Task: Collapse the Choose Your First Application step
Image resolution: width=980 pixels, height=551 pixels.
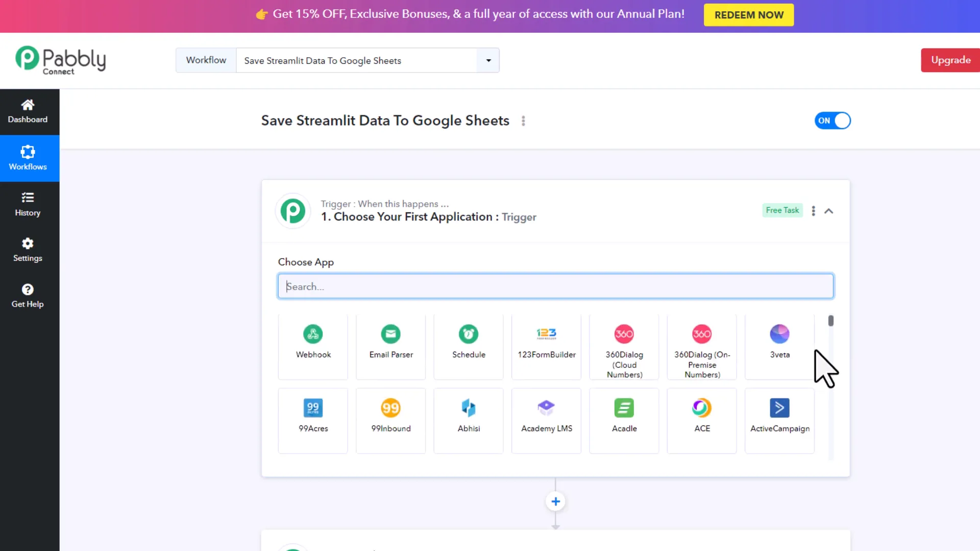Action: [x=829, y=211]
